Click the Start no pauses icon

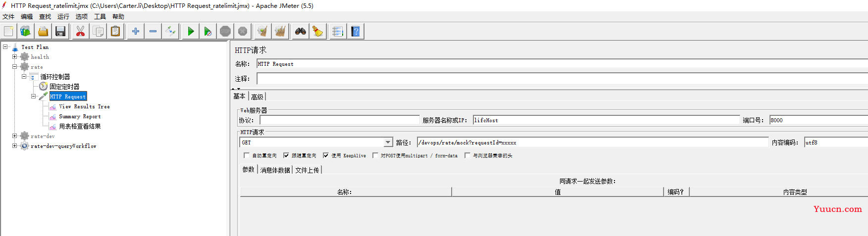tap(207, 31)
